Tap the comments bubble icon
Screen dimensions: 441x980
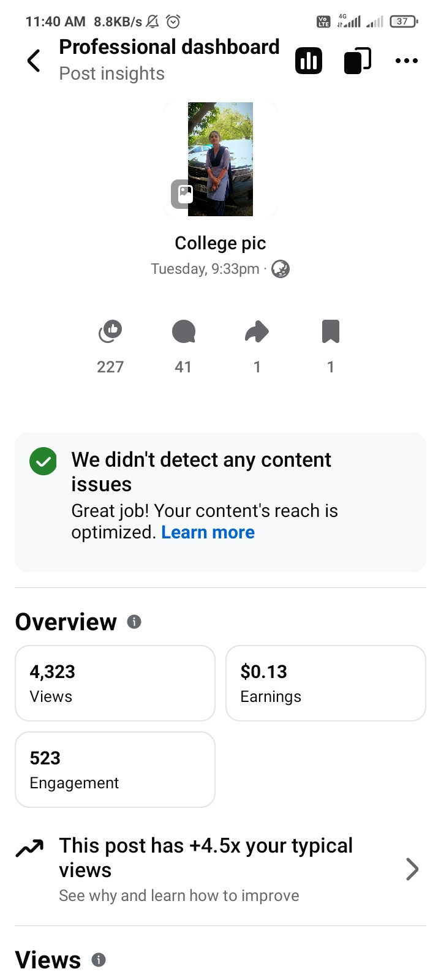click(x=184, y=331)
